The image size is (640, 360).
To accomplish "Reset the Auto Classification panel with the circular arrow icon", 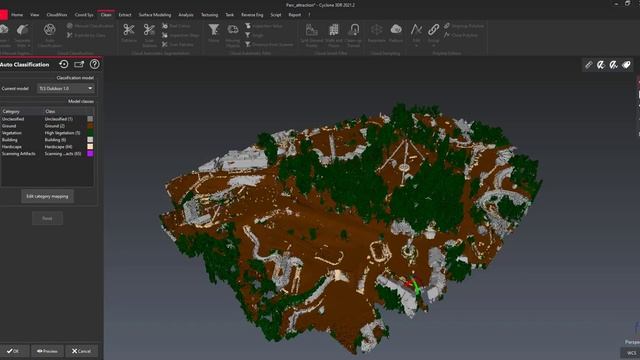I will pos(64,64).
